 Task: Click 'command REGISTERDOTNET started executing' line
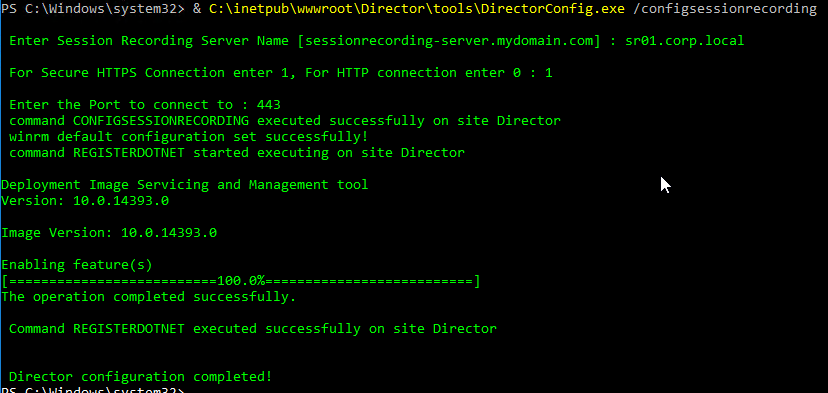click(x=237, y=153)
